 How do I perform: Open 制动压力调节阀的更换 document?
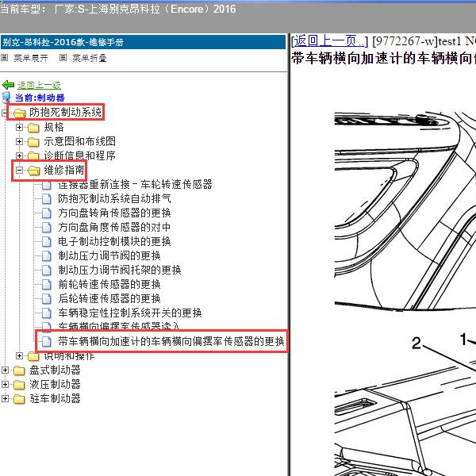(x=109, y=255)
